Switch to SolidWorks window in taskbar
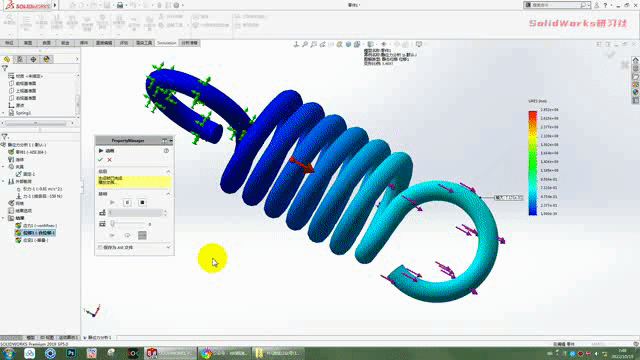 pyautogui.click(x=169, y=353)
